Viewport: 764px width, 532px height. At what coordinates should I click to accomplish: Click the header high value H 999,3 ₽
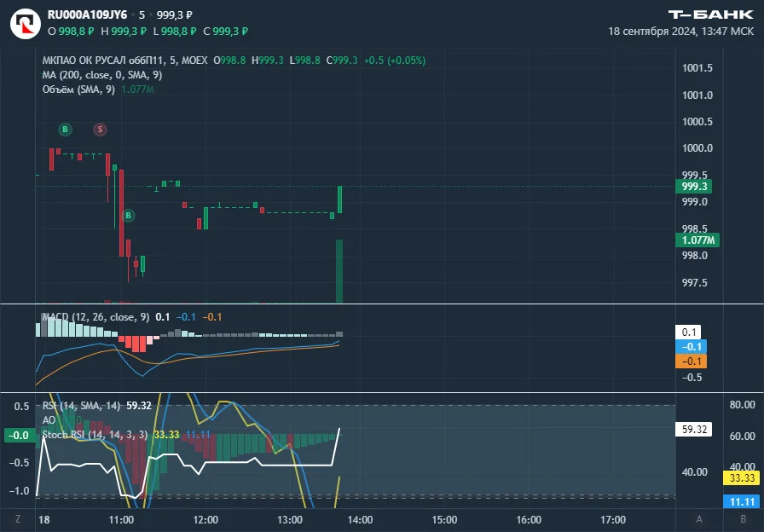tap(124, 32)
